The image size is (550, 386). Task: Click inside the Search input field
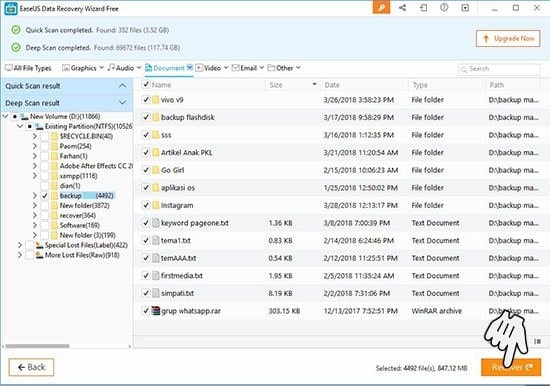499,69
